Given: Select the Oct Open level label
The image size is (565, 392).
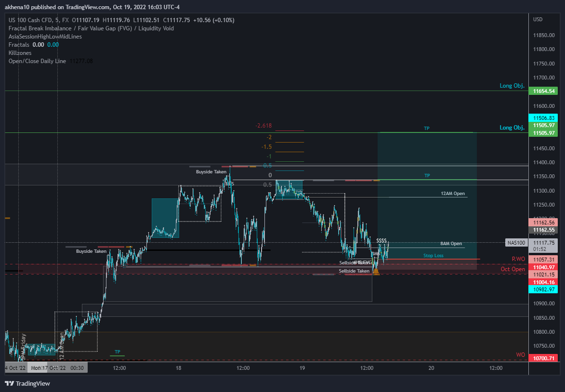Looking at the screenshot, I should pos(513,269).
